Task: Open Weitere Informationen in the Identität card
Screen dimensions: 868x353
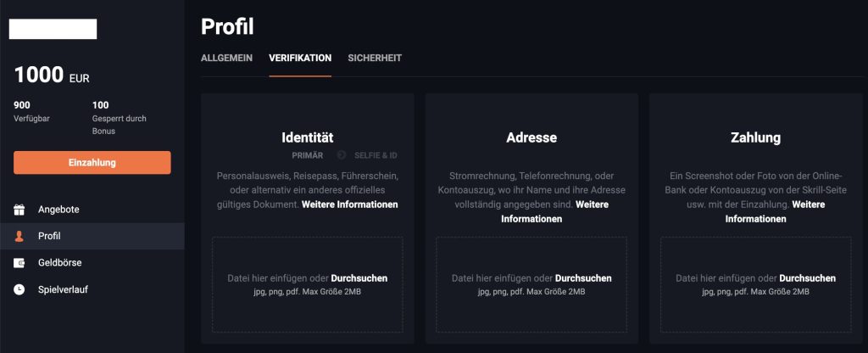Action: [349, 205]
